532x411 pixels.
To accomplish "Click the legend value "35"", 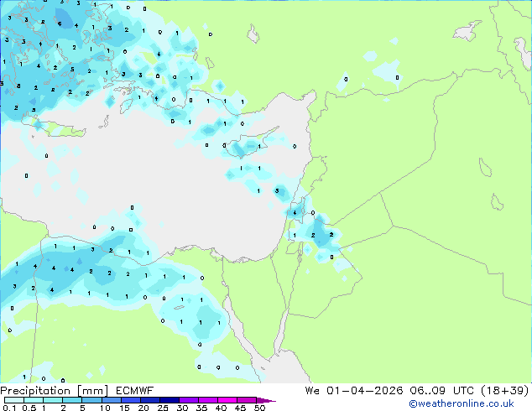I will coord(201,408).
